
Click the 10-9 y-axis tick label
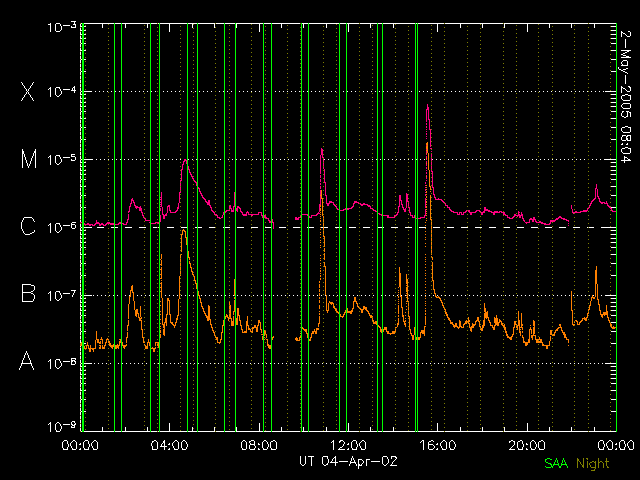coord(62,427)
